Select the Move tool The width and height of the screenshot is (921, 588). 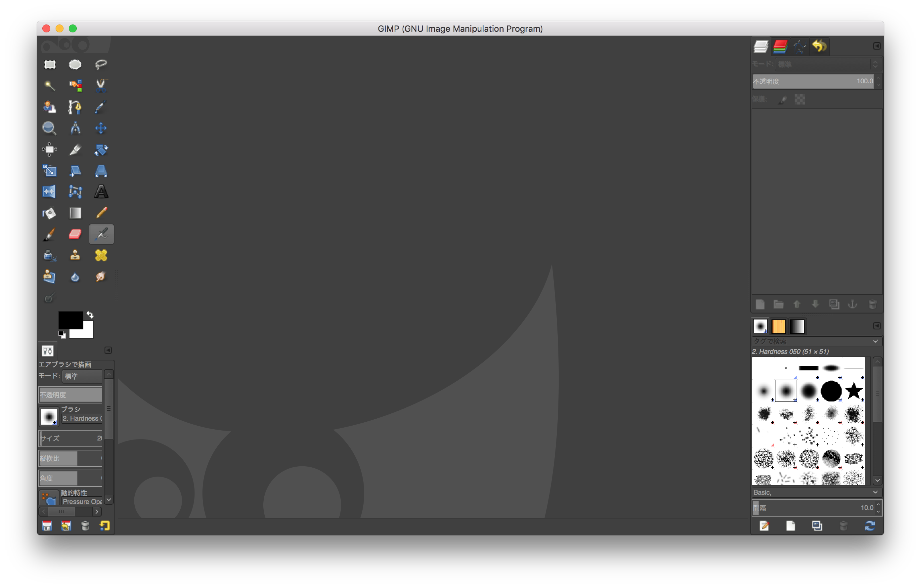[x=101, y=128]
